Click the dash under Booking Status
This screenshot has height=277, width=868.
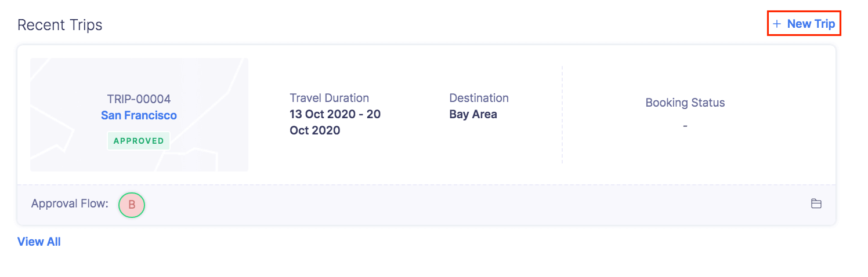tap(685, 126)
